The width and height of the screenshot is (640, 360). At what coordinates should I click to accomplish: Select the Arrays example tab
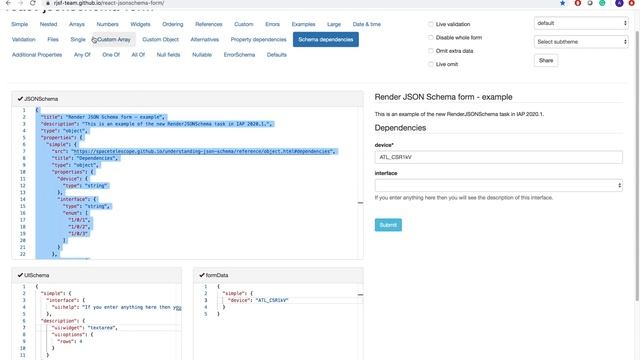77,24
